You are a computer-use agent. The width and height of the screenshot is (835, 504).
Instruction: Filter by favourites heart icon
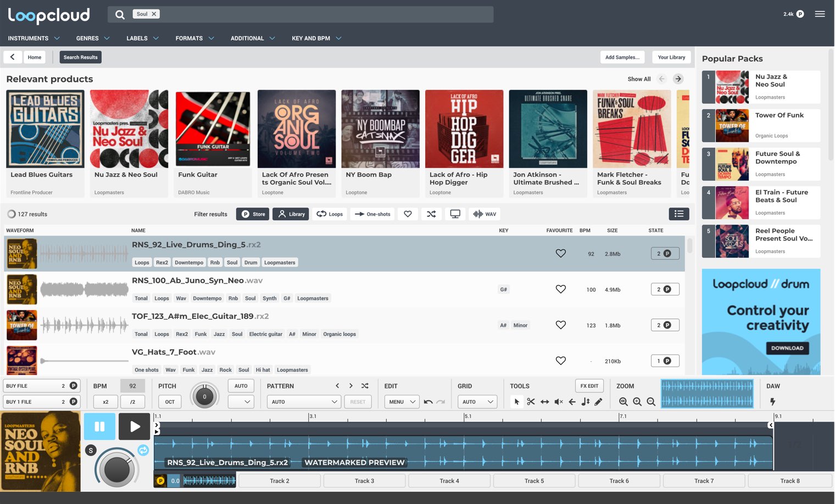[408, 214]
